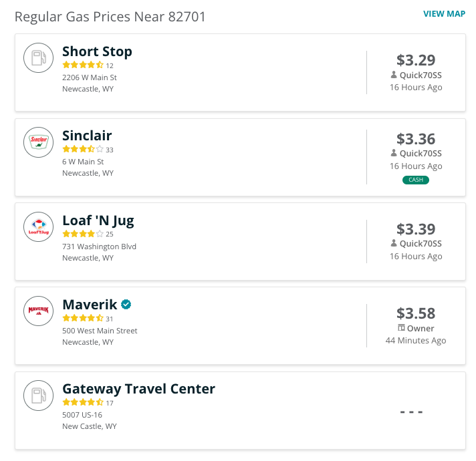Image resolution: width=476 pixels, height=461 pixels.
Task: Click the Short Stop gas pump icon
Action: tap(39, 57)
